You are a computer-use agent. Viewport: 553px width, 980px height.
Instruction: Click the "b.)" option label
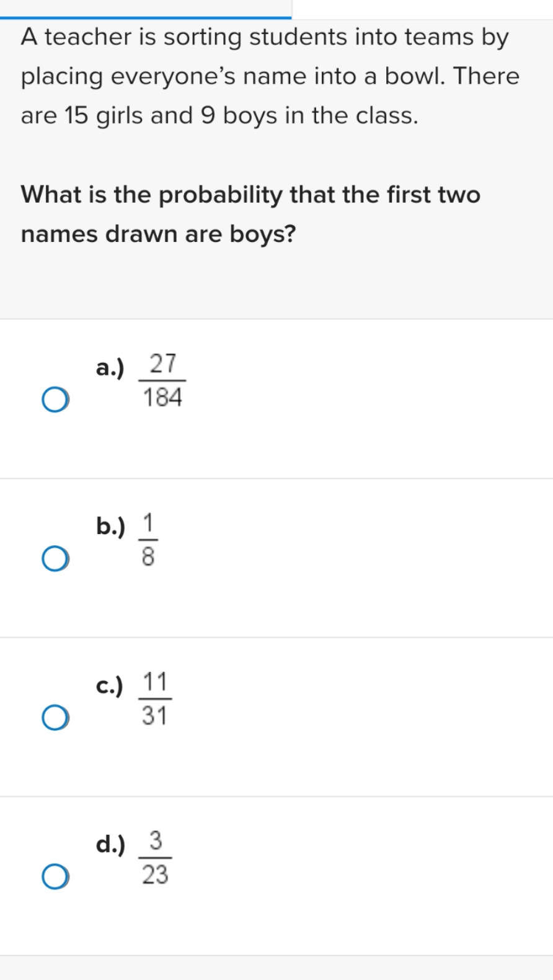[110, 526]
